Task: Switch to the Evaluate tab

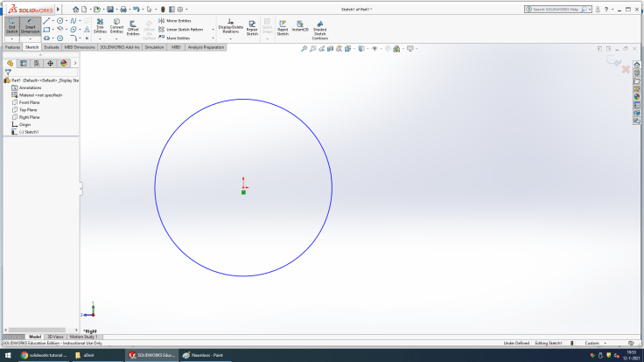Action: point(52,47)
